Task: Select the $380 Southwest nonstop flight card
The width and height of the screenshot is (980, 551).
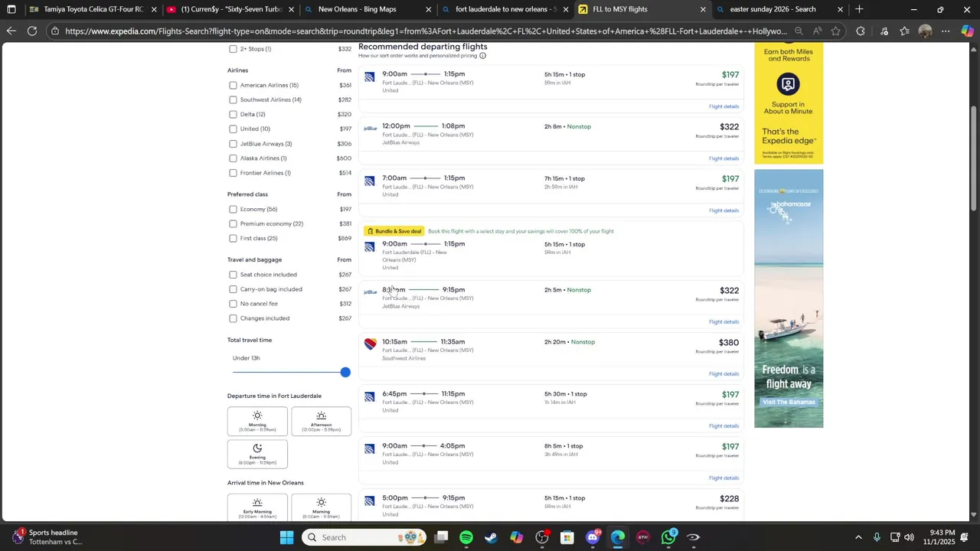Action: click(x=551, y=357)
